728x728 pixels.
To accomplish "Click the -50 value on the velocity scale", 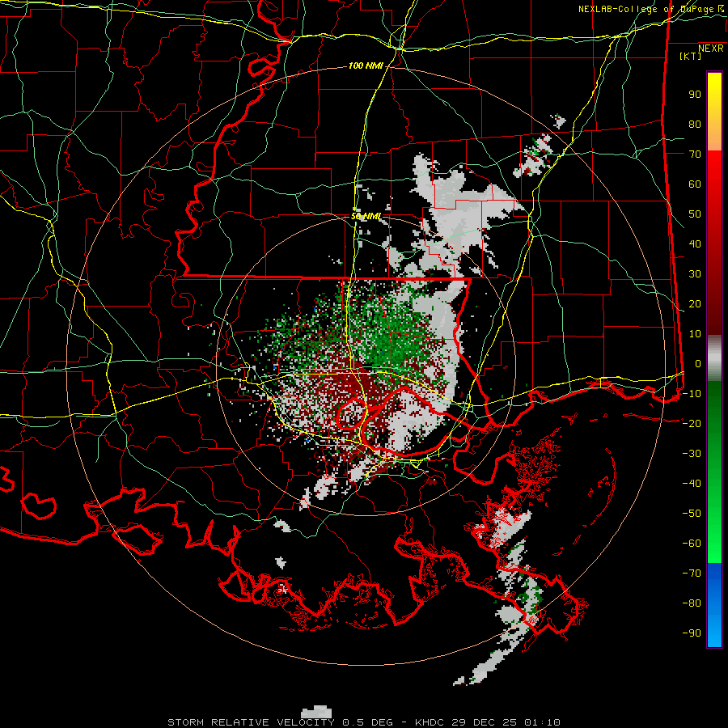I will (x=692, y=514).
